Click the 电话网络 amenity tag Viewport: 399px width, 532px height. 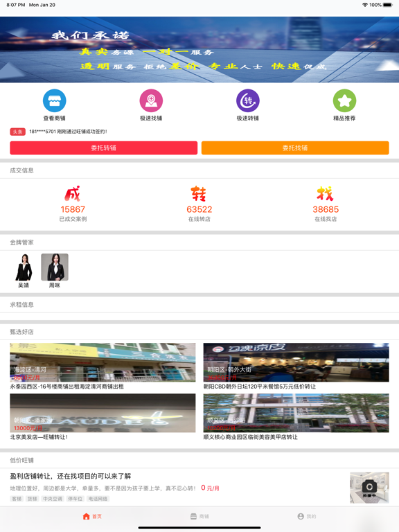pyautogui.click(x=98, y=499)
